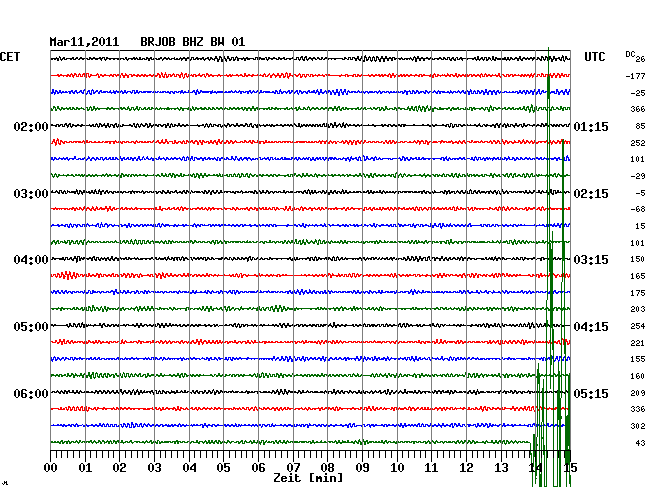Click minute label 05 on time axis
Viewport: 650px width, 494px height.
[x=223, y=468]
